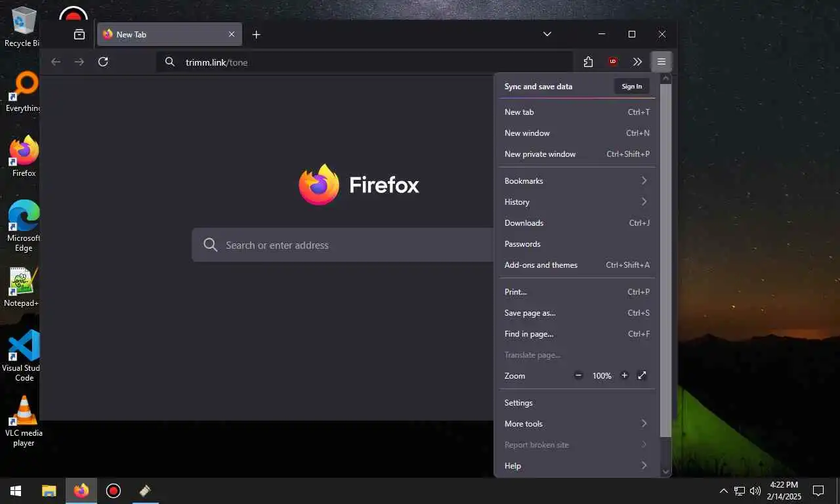Select the Firefox desktop shortcut
The image size is (840, 504).
pyautogui.click(x=24, y=157)
